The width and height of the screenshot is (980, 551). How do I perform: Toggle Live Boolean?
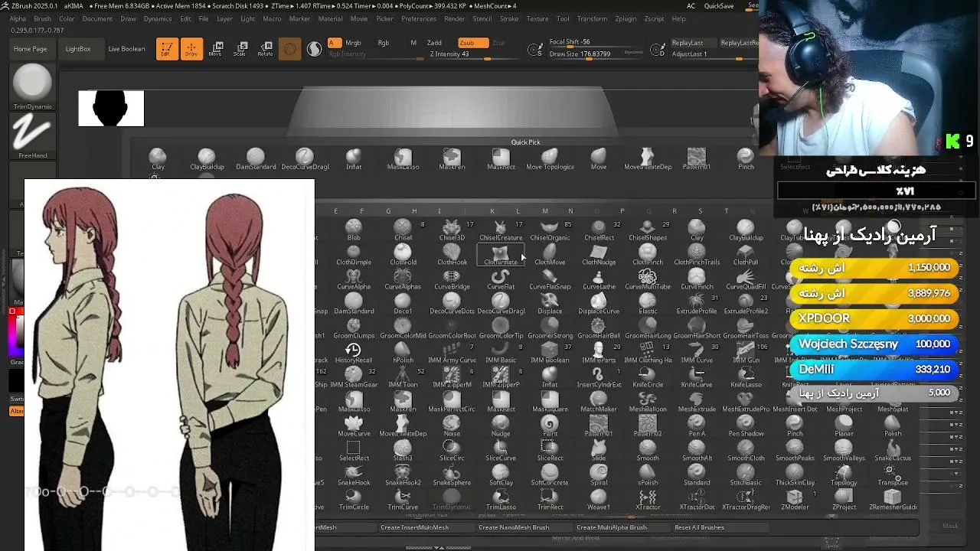[x=126, y=49]
